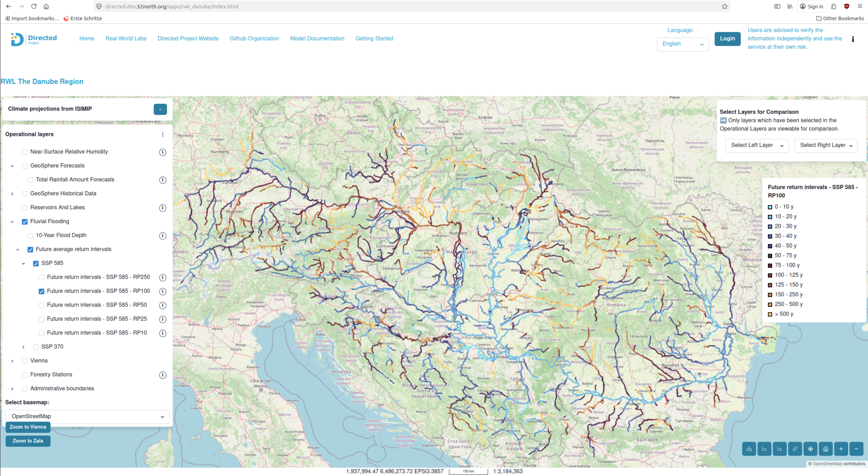Image resolution: width=868 pixels, height=476 pixels.
Task: Zoom out with the minus map button
Action: tap(856, 449)
